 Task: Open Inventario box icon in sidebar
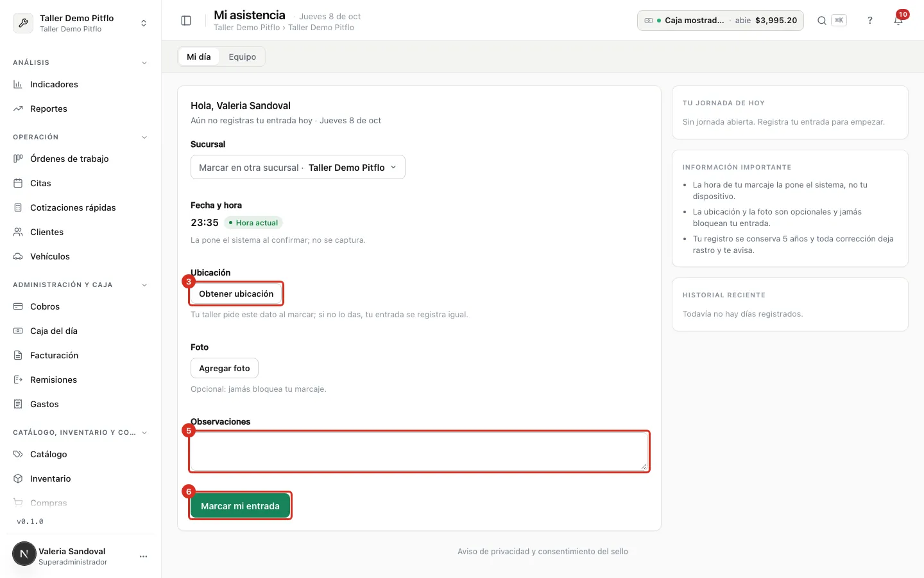click(18, 478)
